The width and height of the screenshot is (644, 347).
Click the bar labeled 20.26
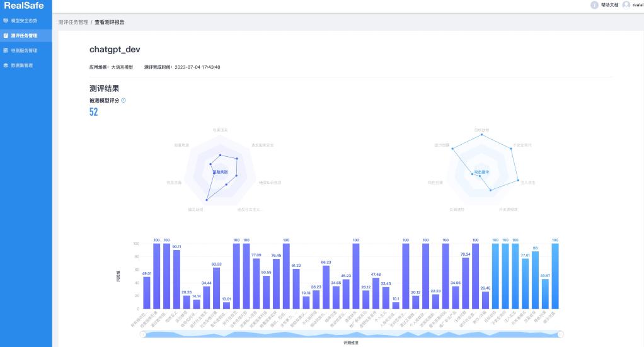[187, 302]
